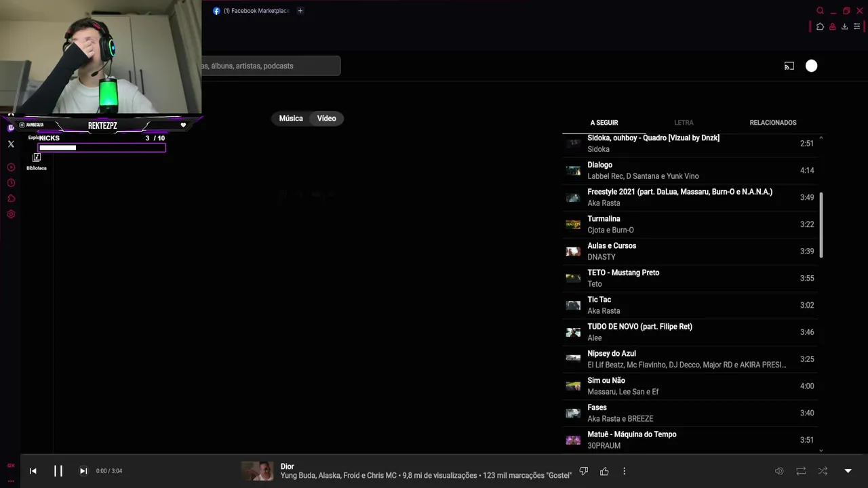Screen dimensions: 868x488
Task: Click the cast to device icon
Action: 789,66
